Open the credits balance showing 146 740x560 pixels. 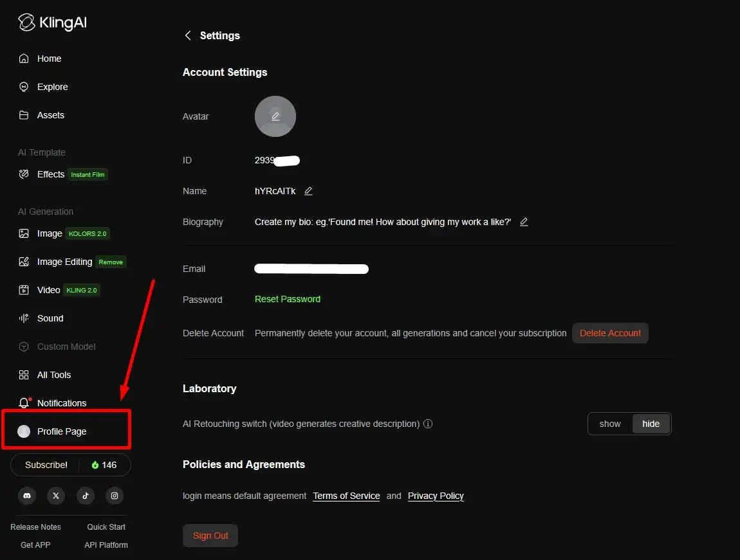pos(104,465)
